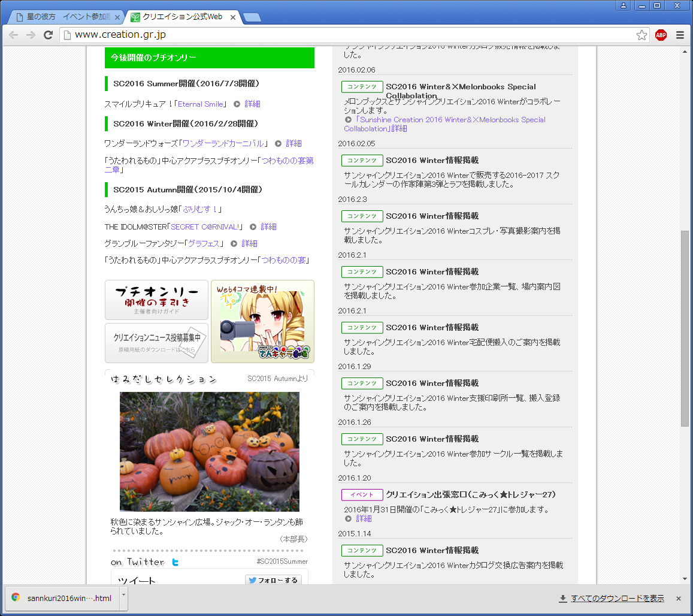The image size is (693, 616).
Task: Open the Web4コマ連載中 banner image
Action: point(262,322)
